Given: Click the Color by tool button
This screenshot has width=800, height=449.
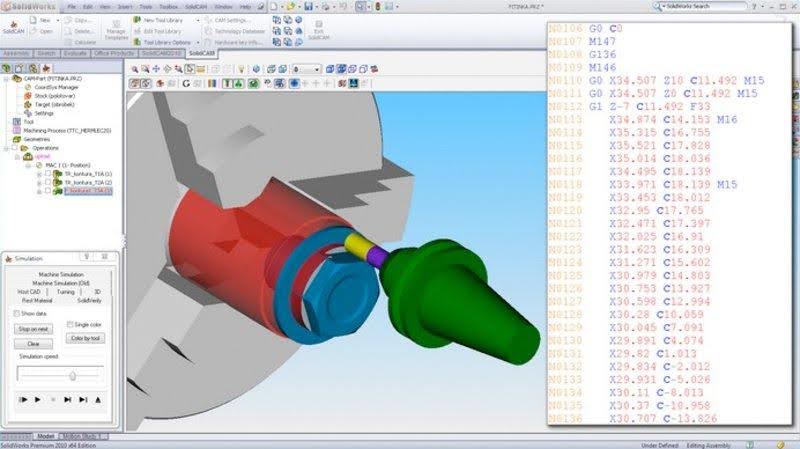Looking at the screenshot, I should [x=83, y=338].
